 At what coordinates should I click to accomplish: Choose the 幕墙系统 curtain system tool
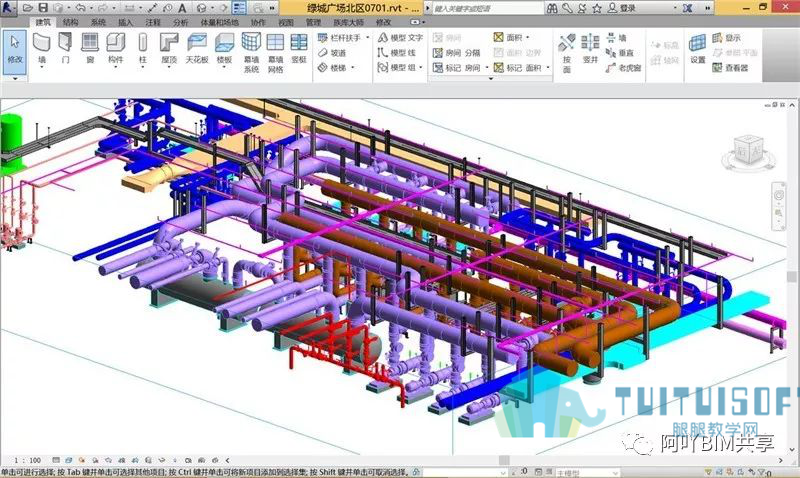coord(251,53)
